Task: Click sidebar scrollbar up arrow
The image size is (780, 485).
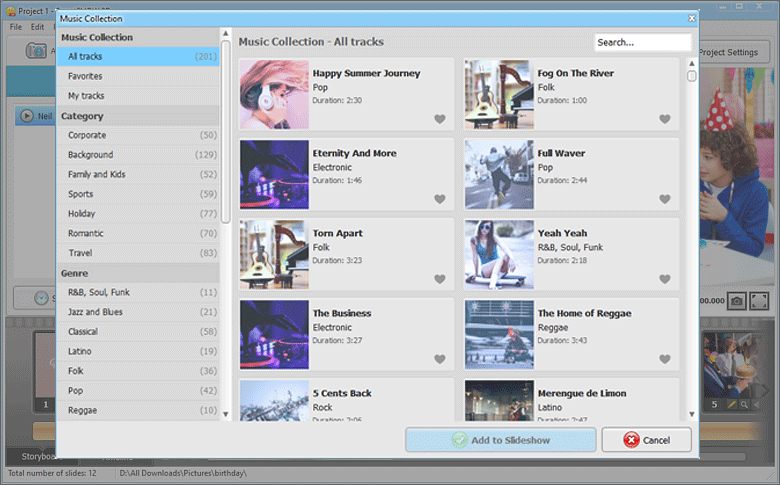Action: pos(225,34)
